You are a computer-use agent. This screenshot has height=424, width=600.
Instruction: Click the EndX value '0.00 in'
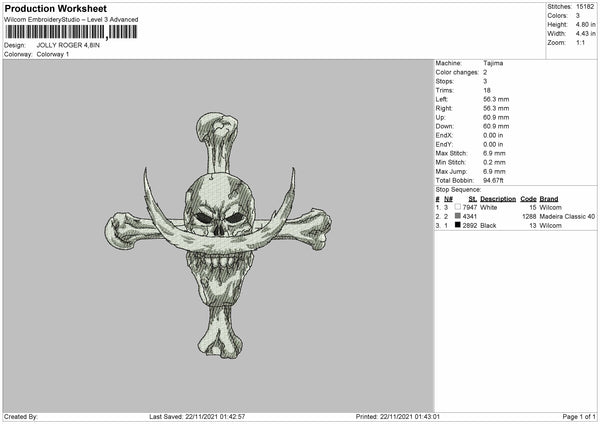(x=493, y=135)
